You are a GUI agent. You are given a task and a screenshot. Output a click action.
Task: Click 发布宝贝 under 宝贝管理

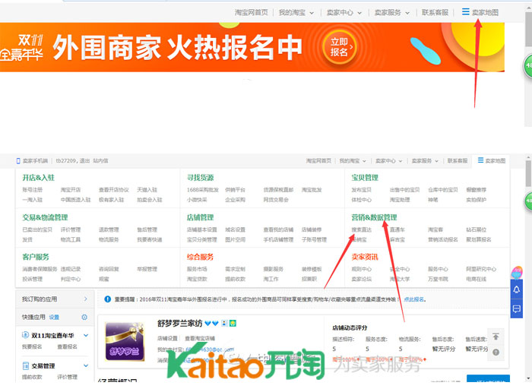point(361,190)
